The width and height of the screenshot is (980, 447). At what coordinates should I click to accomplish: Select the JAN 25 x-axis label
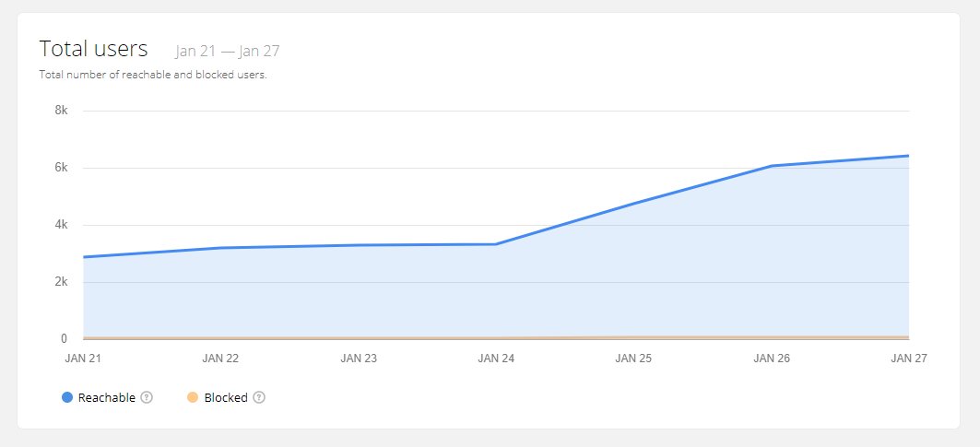click(x=633, y=357)
